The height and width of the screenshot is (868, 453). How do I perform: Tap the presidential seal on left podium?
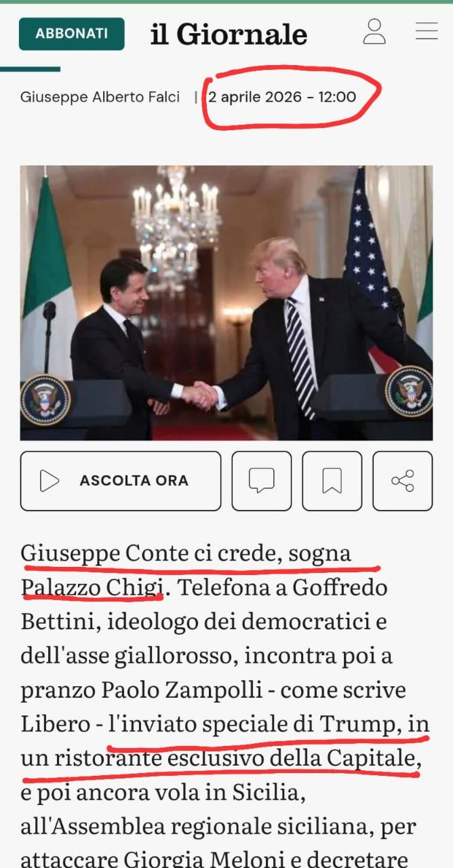pos(45,400)
